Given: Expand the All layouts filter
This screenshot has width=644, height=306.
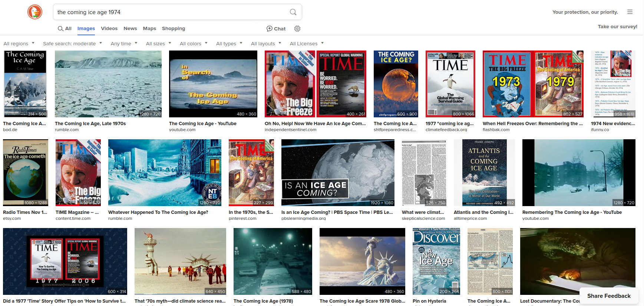Looking at the screenshot, I should point(266,43).
